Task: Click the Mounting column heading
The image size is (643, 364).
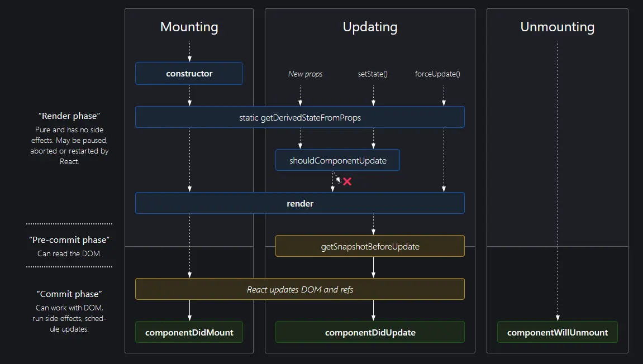Action: tap(189, 27)
